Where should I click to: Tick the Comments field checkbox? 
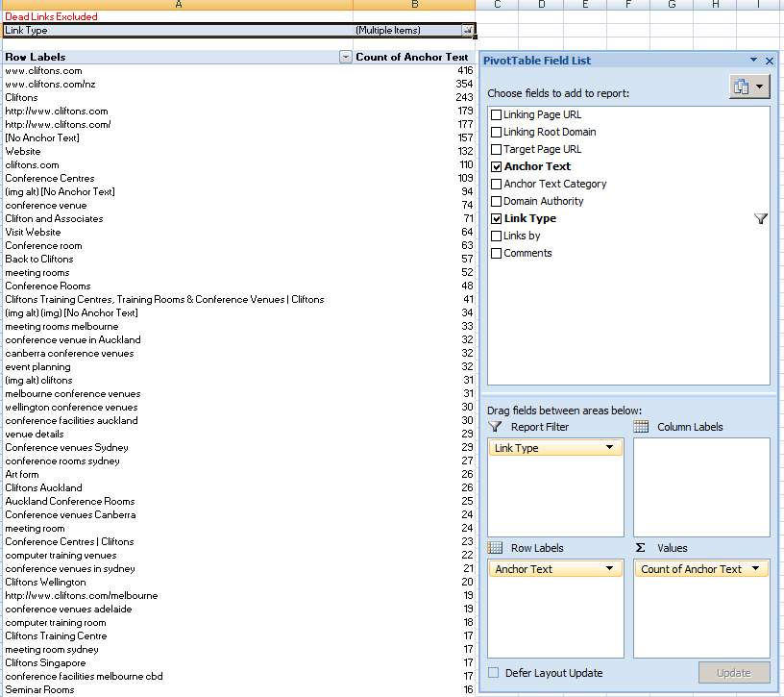pos(496,254)
